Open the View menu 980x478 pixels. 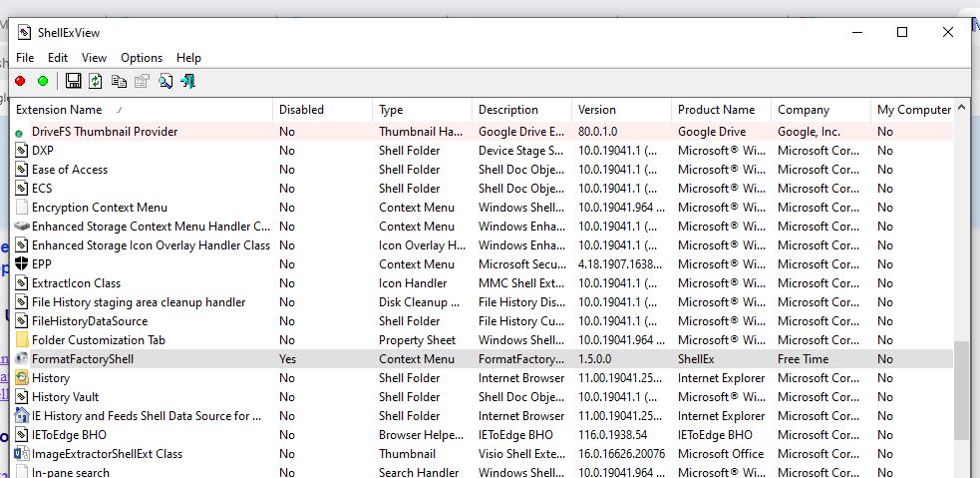[94, 58]
